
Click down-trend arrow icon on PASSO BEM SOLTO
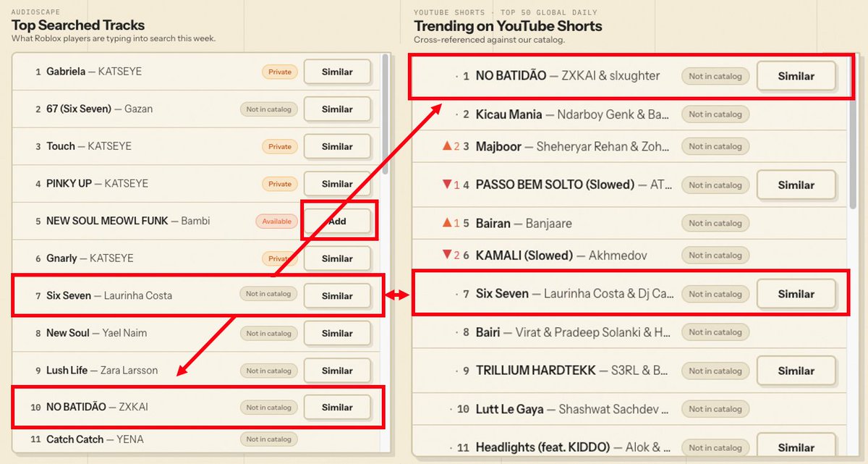tap(447, 185)
